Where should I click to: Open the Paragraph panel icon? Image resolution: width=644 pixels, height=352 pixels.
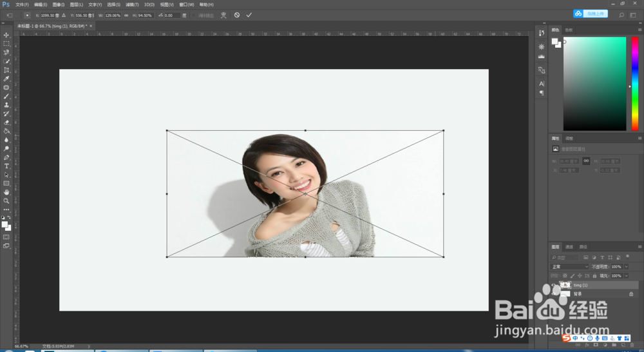pos(542,93)
